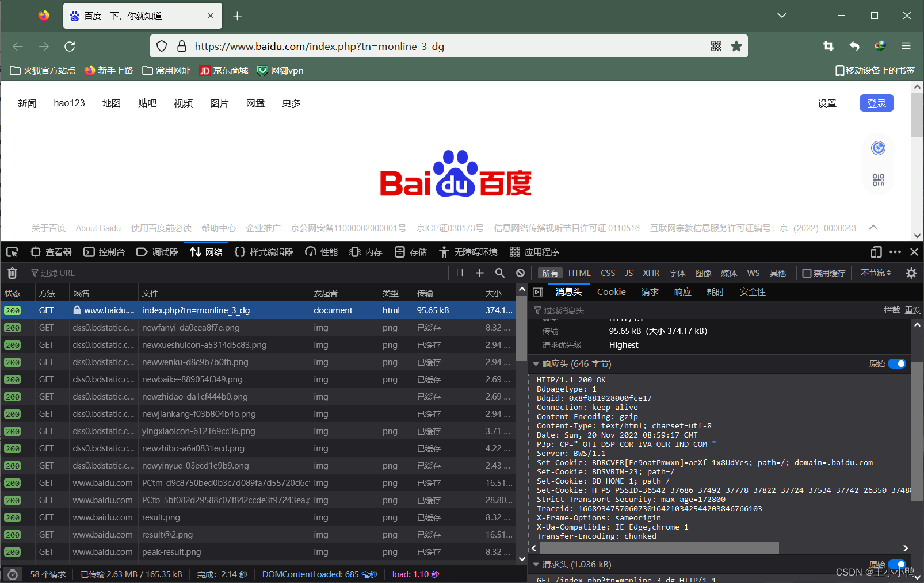Open the 移动设备上的书签 bookmarks folder
924x583 pixels.
tap(875, 71)
